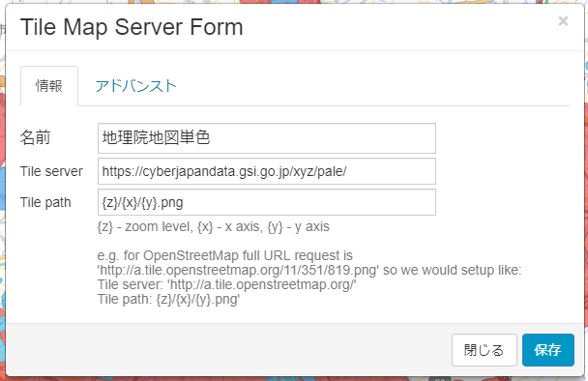Select the 情報 tab
588x381 pixels.
pos(49,86)
